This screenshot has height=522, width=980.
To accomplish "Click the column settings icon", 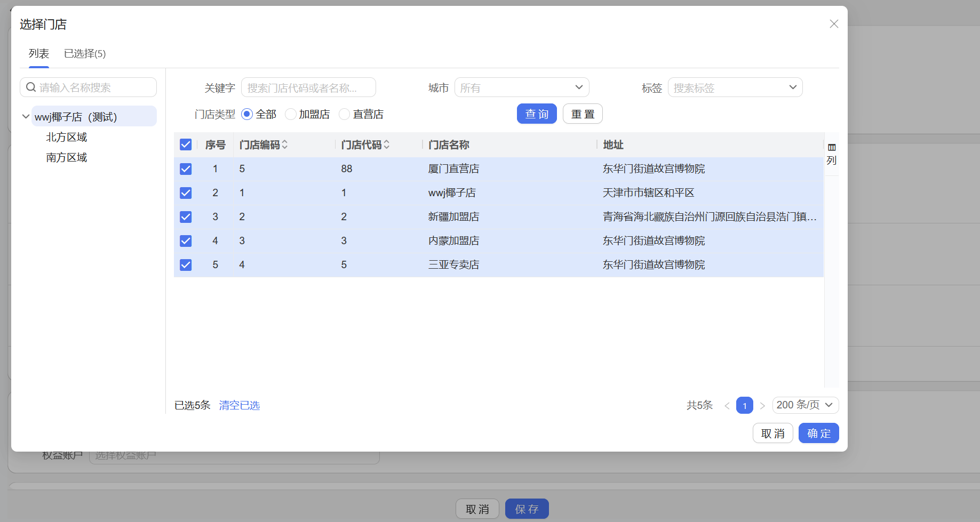I will (831, 148).
